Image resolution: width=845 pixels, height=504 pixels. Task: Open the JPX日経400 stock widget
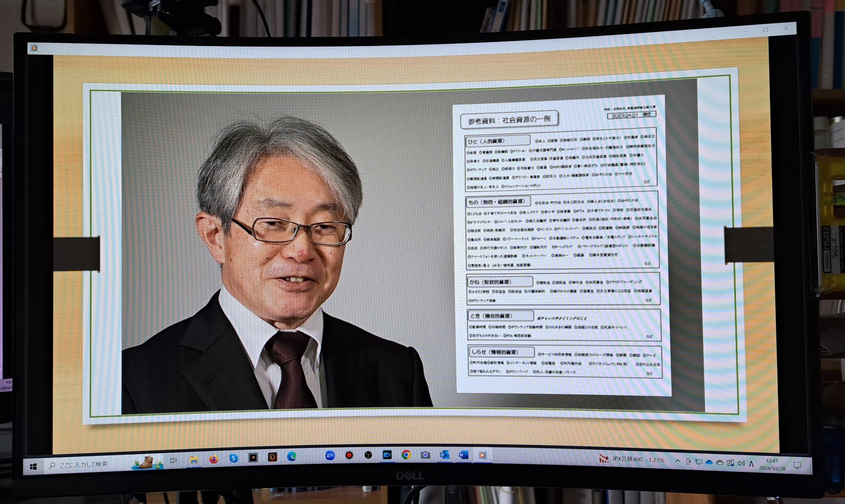tap(632, 459)
